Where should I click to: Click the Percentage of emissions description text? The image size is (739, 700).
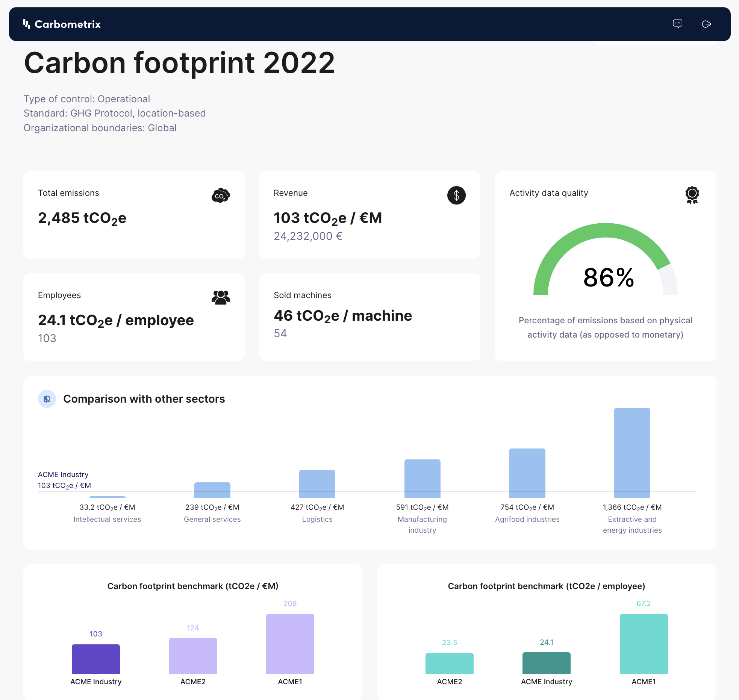[605, 327]
